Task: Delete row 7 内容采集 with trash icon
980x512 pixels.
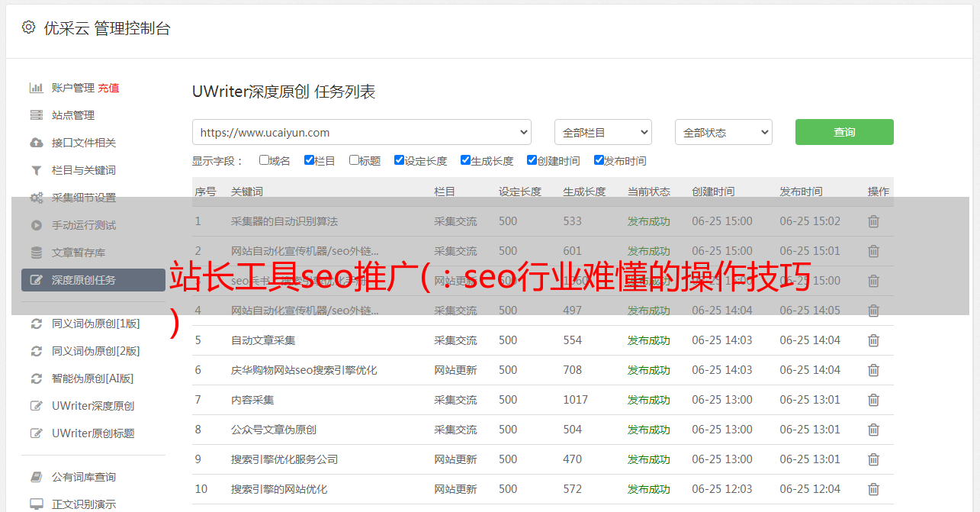Action: 874,400
